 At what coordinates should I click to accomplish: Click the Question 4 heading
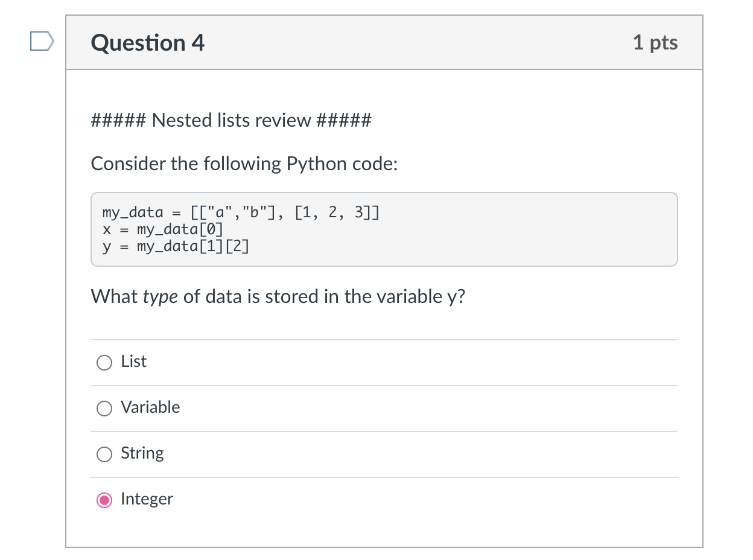click(x=148, y=43)
